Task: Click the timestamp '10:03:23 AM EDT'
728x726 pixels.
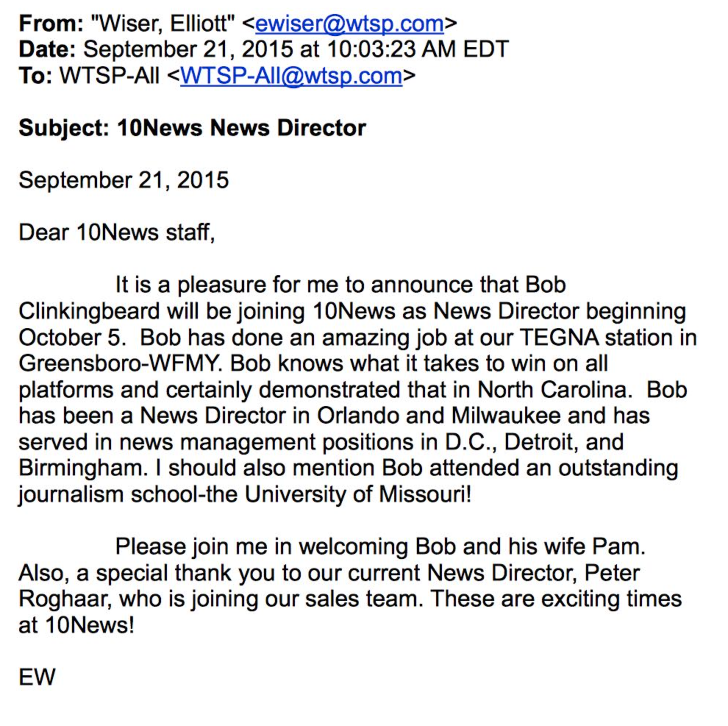Action: [418, 49]
